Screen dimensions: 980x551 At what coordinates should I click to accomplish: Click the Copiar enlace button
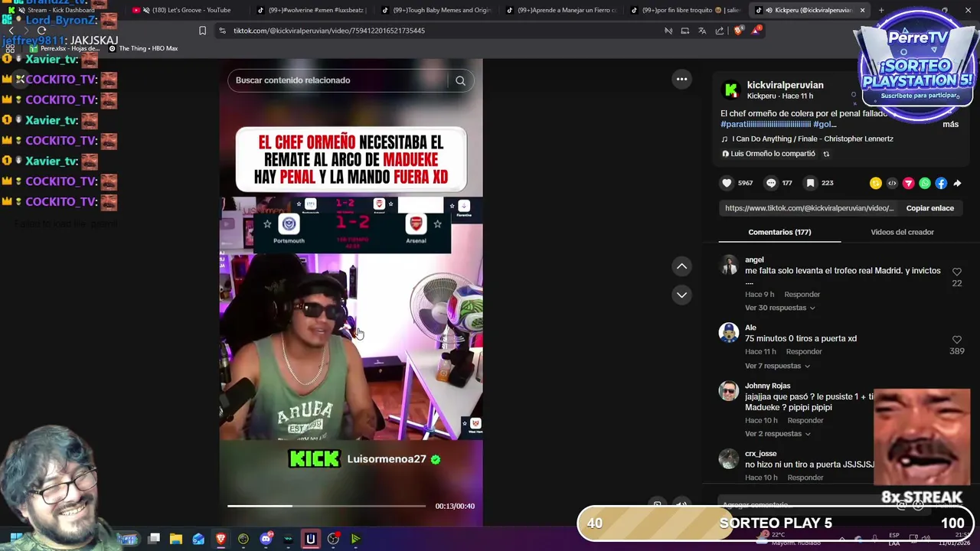pyautogui.click(x=929, y=208)
